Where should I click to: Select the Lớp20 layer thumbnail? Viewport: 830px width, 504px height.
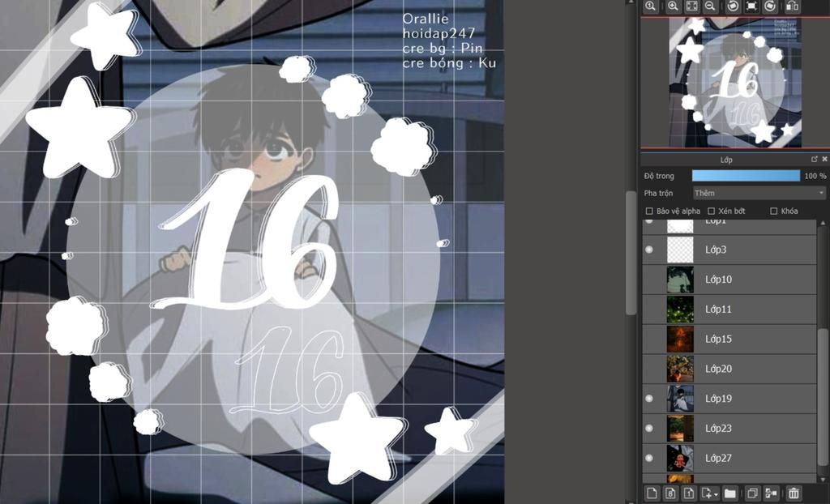pyautogui.click(x=680, y=369)
